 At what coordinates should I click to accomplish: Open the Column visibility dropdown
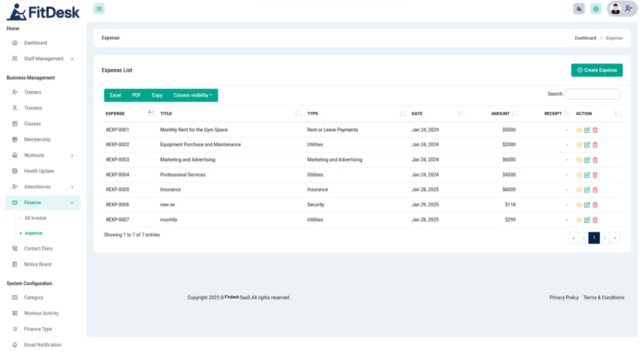pos(193,96)
